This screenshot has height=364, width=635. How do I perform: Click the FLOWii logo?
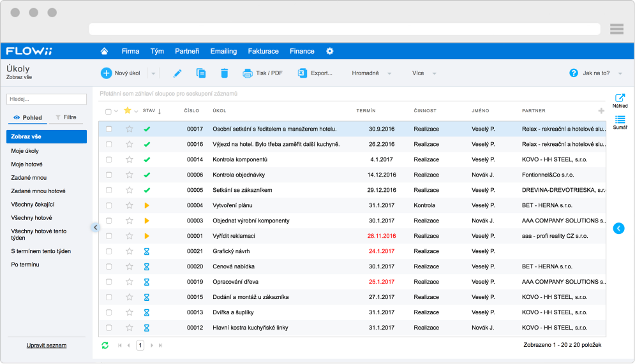click(x=29, y=51)
